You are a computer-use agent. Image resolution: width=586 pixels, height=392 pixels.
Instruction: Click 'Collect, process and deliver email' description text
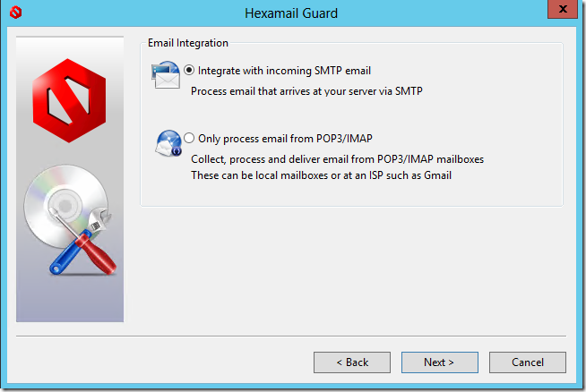[337, 159]
